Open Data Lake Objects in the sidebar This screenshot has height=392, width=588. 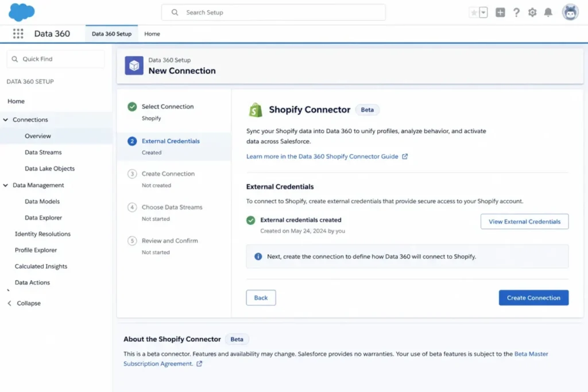pyautogui.click(x=49, y=169)
